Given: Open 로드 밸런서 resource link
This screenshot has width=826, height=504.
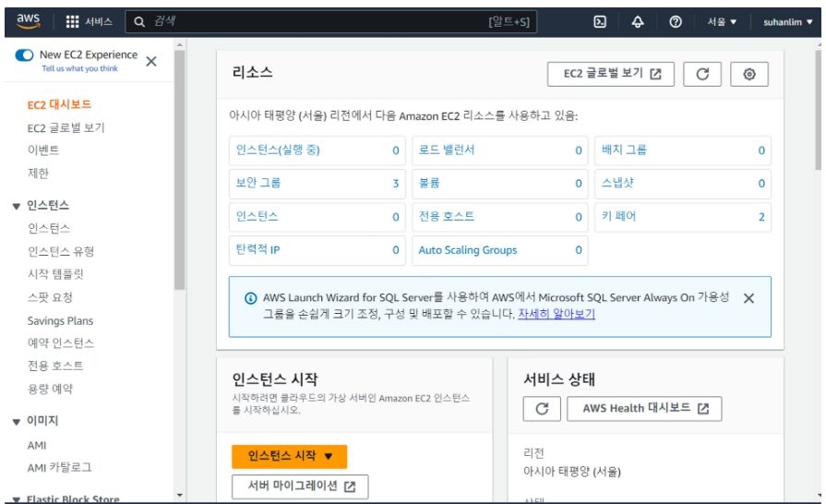Looking at the screenshot, I should 446,150.
